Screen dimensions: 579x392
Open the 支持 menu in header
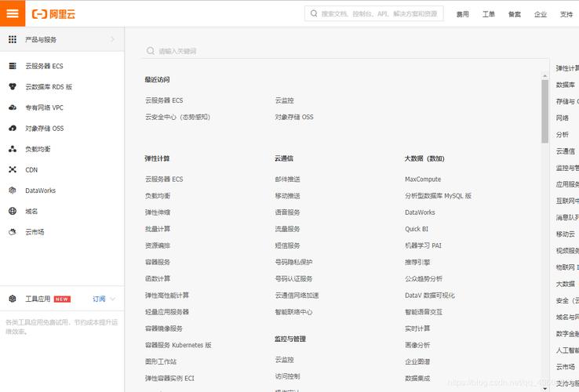[566, 14]
